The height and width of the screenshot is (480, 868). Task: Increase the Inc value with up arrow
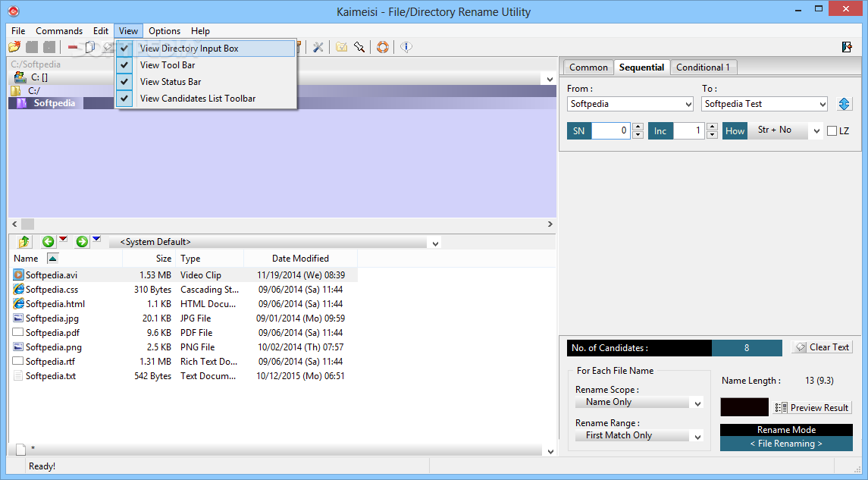(x=713, y=127)
